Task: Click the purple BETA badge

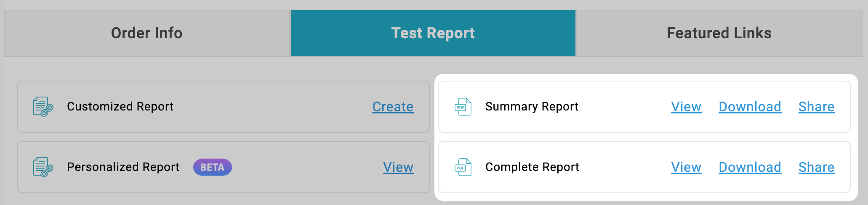Action: pyautogui.click(x=212, y=167)
